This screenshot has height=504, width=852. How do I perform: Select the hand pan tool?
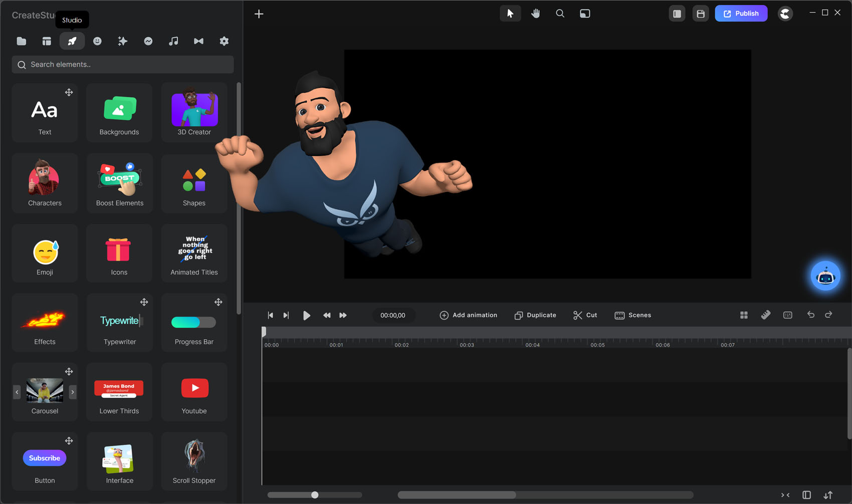click(535, 14)
